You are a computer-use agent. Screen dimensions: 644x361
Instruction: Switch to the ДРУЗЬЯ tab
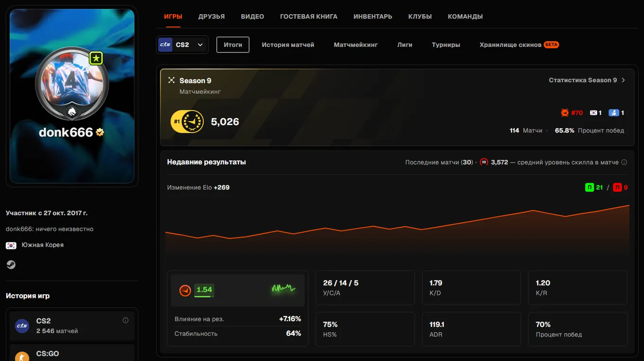tap(212, 17)
